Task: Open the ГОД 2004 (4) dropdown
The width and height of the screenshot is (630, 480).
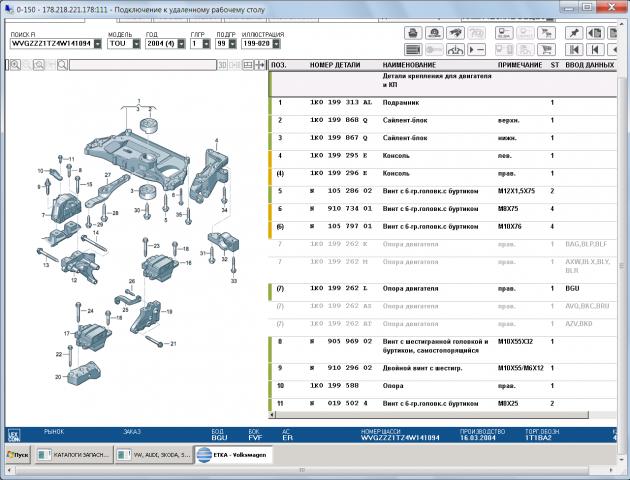Action: coord(181,44)
